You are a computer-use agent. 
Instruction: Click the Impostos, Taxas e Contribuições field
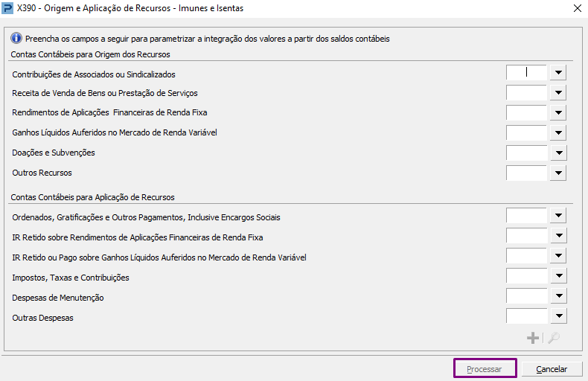point(526,275)
